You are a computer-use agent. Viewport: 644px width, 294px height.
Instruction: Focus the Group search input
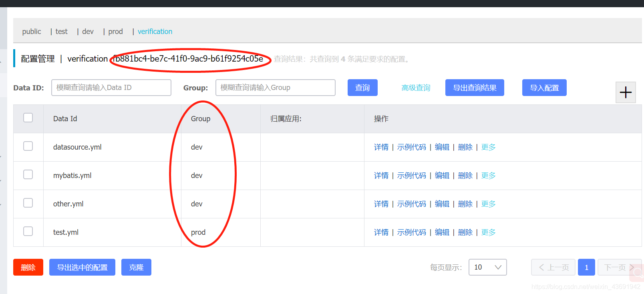click(276, 88)
